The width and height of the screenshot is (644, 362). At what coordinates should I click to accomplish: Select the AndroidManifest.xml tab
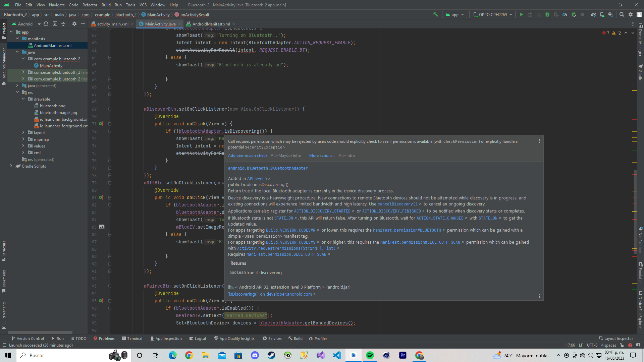[211, 24]
